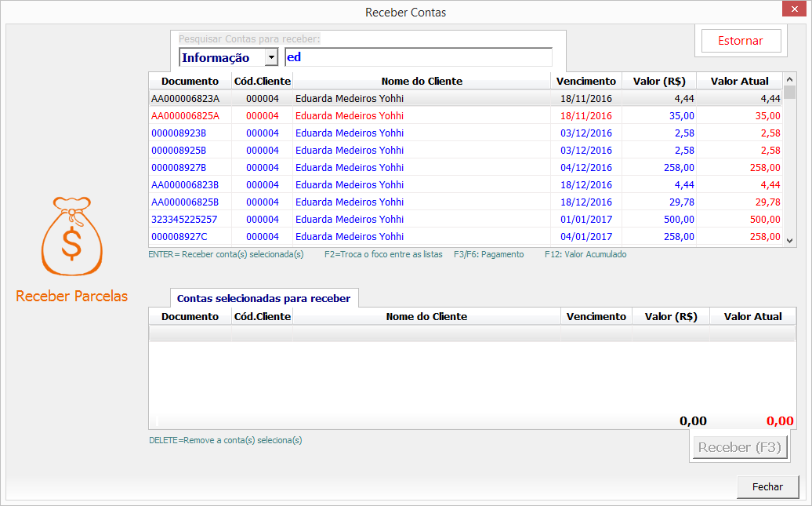
Task: Open the Informação search type dropdown
Action: (x=271, y=57)
